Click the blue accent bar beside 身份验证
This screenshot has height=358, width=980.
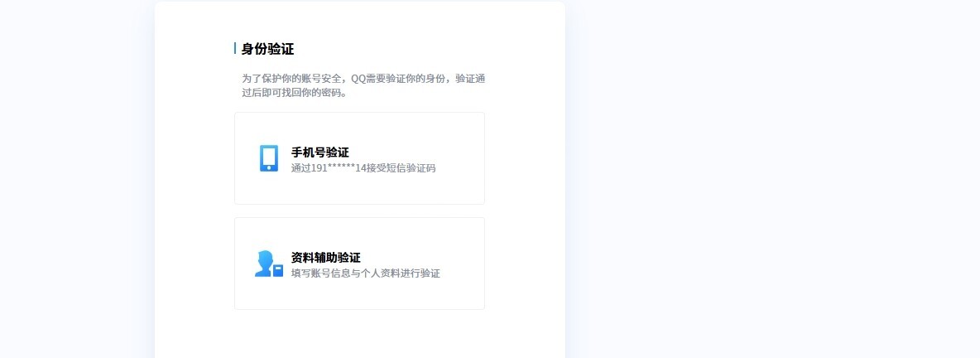(x=235, y=48)
